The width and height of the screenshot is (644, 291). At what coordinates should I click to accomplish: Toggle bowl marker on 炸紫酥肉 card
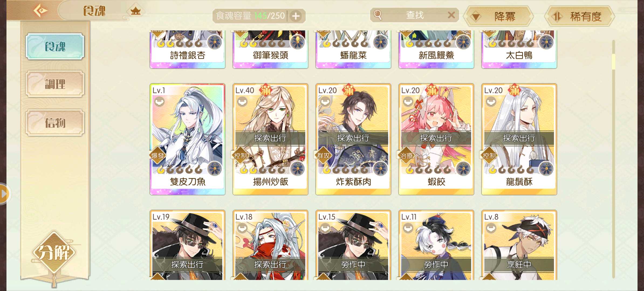click(325, 102)
